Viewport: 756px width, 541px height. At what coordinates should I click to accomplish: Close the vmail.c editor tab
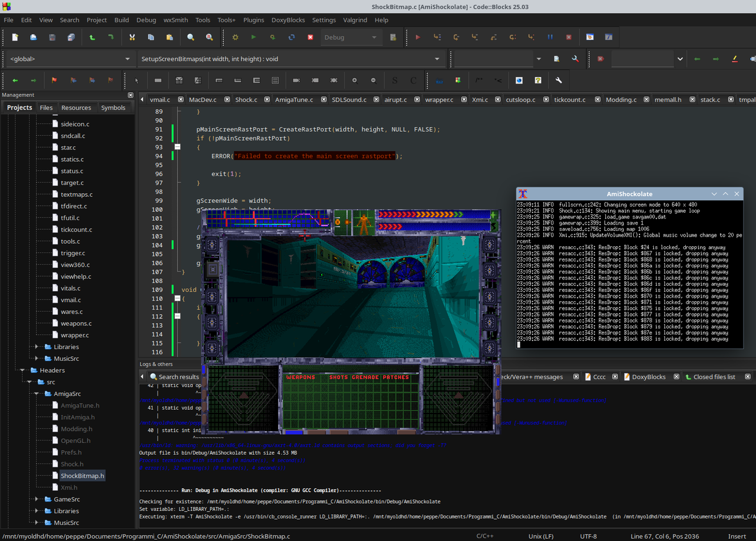click(180, 100)
